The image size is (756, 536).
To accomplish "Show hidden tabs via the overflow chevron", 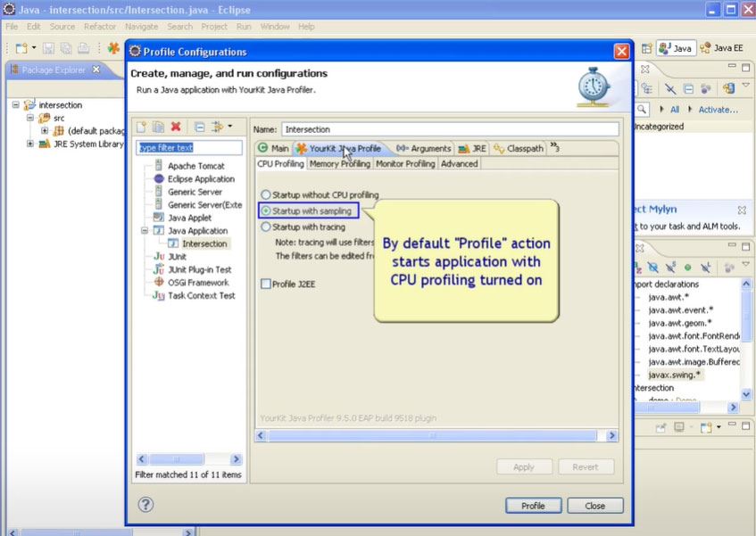I will 554,148.
